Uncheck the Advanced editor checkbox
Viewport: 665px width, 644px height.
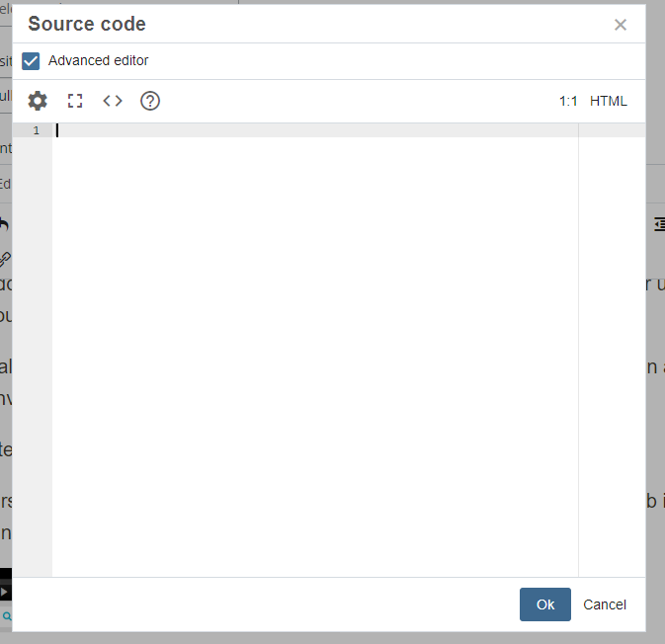pos(31,61)
